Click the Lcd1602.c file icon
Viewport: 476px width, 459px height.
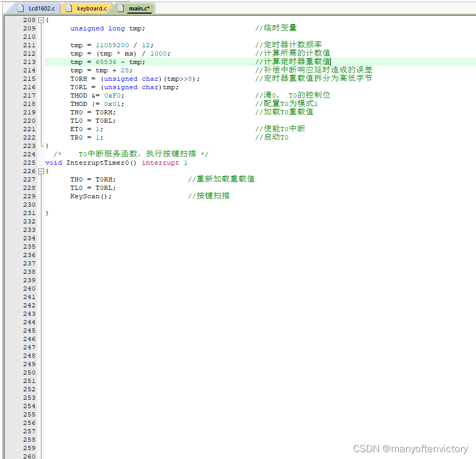(x=20, y=8)
